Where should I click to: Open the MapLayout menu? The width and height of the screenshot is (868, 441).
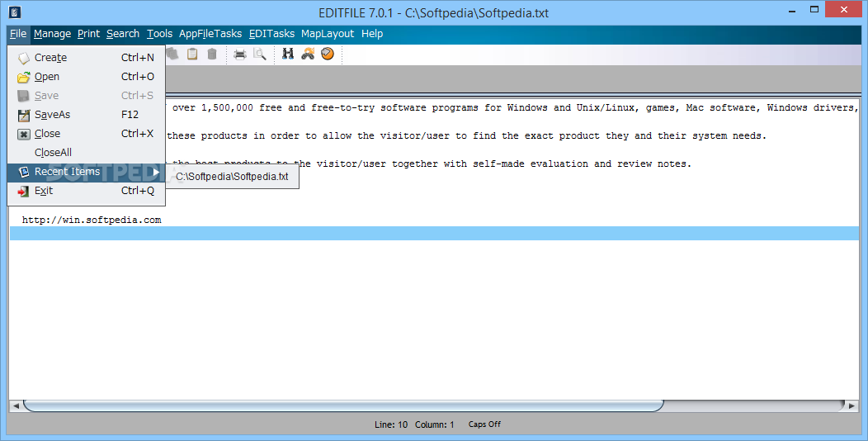(328, 34)
